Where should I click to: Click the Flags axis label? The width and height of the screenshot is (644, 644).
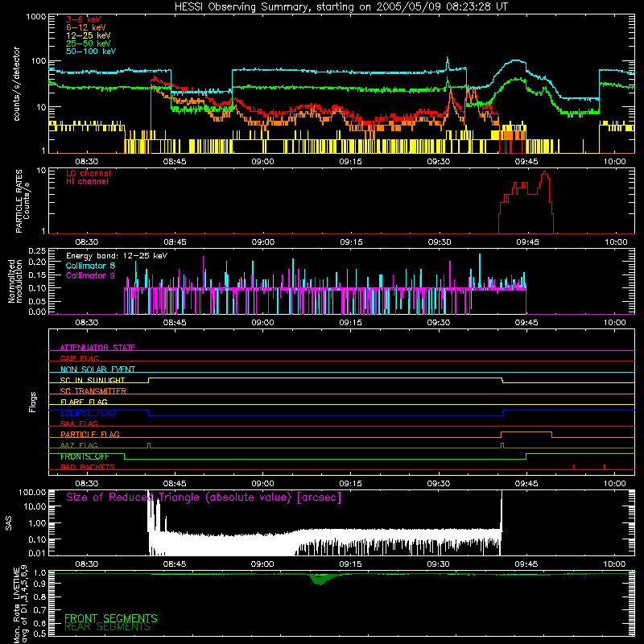(x=33, y=402)
